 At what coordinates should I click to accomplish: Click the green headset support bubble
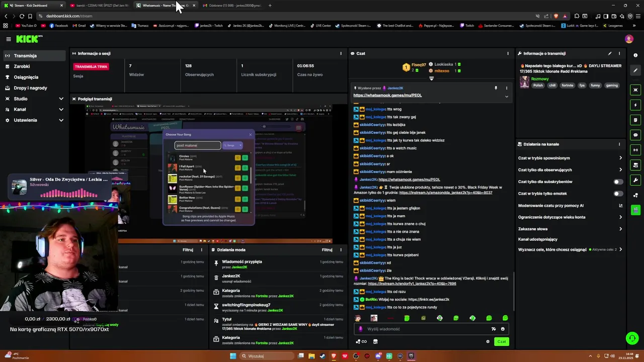coord(632,338)
